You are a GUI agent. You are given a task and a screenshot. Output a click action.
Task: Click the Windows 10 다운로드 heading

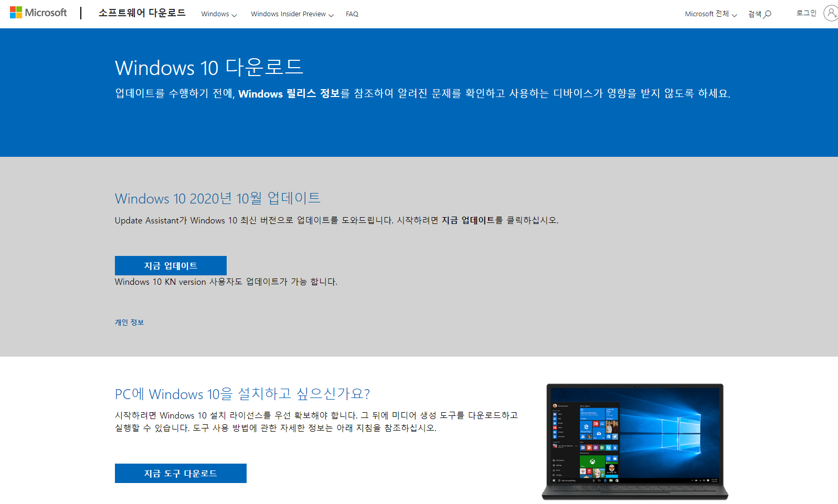point(209,68)
